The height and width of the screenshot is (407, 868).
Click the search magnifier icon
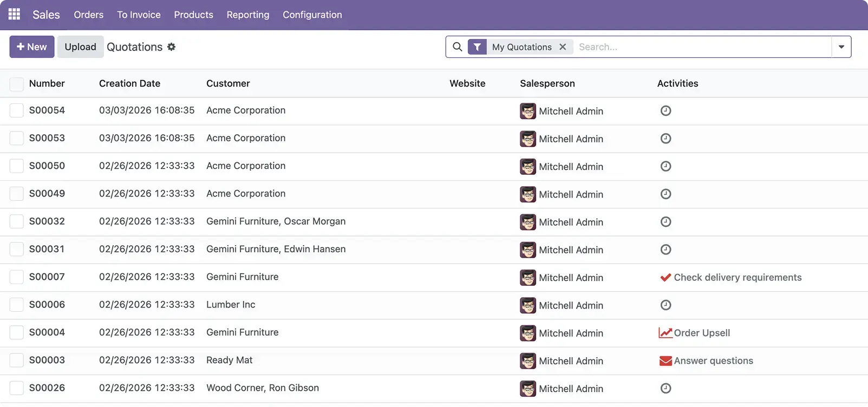tap(458, 47)
